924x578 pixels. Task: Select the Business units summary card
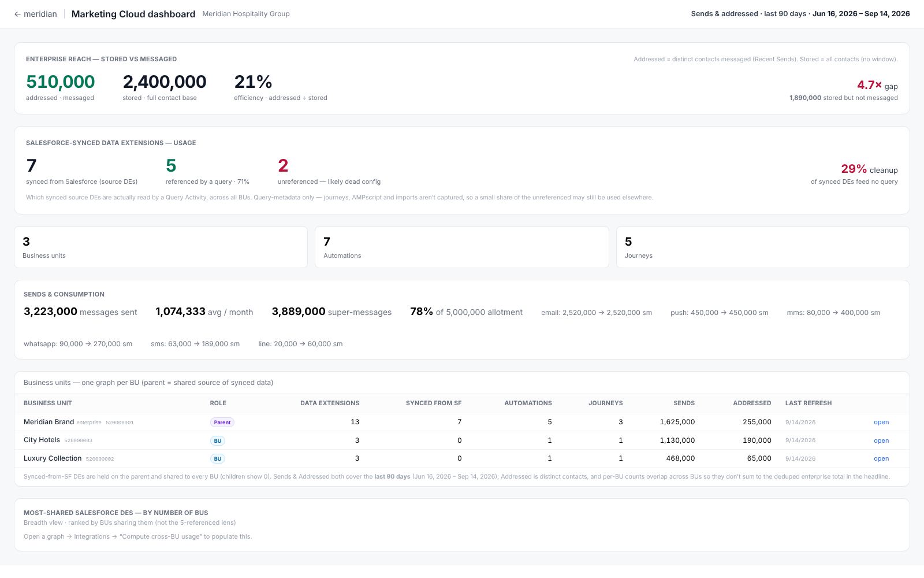click(x=161, y=247)
